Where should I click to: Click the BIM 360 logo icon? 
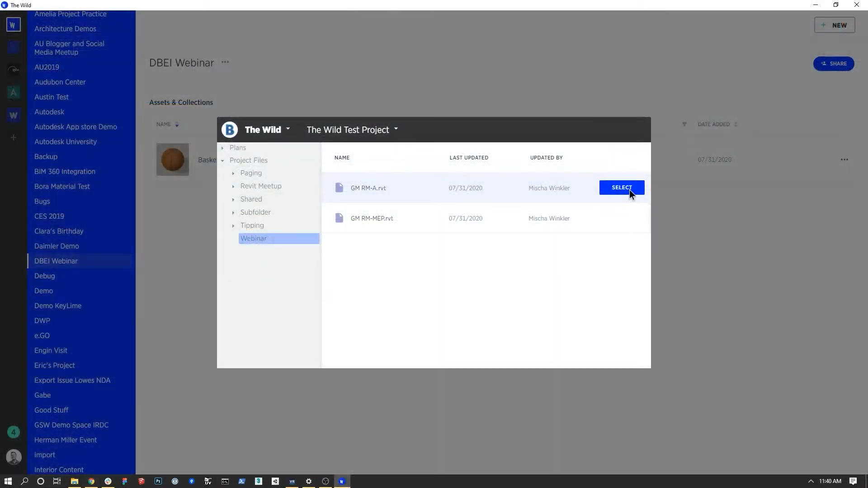point(230,130)
